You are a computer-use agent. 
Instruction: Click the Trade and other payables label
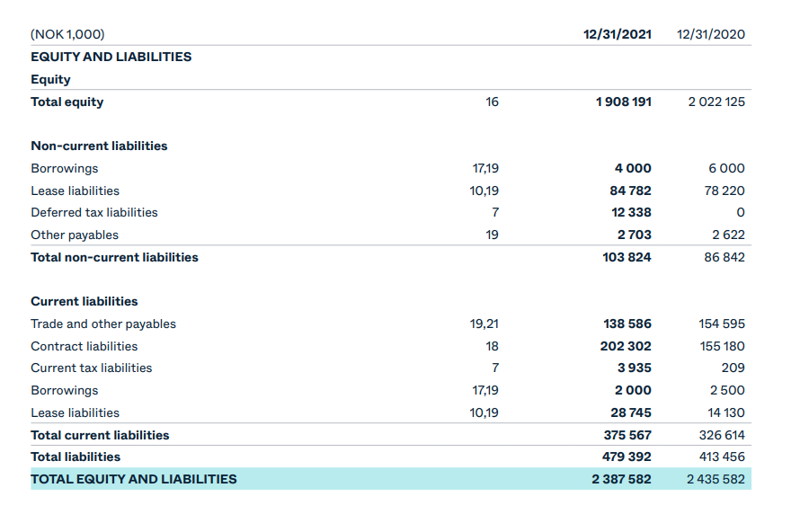click(103, 324)
